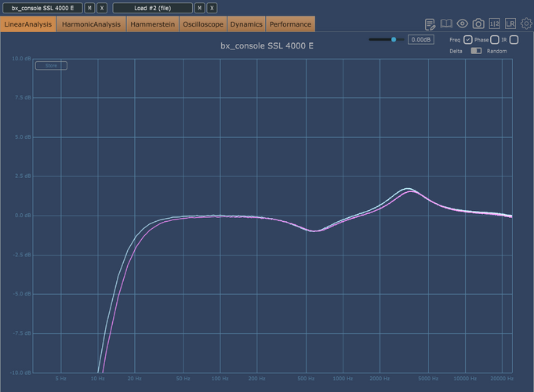This screenshot has height=392, width=534.
Task: Click the 0.00dB gain value field
Action: [x=420, y=39]
